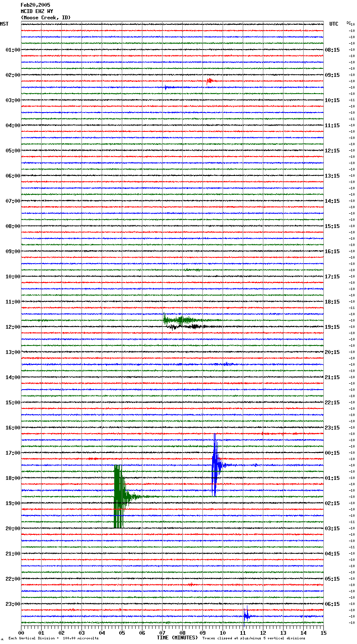Select the 09:00 MST time label
This screenshot has width=357, height=644.
(x=13, y=251)
